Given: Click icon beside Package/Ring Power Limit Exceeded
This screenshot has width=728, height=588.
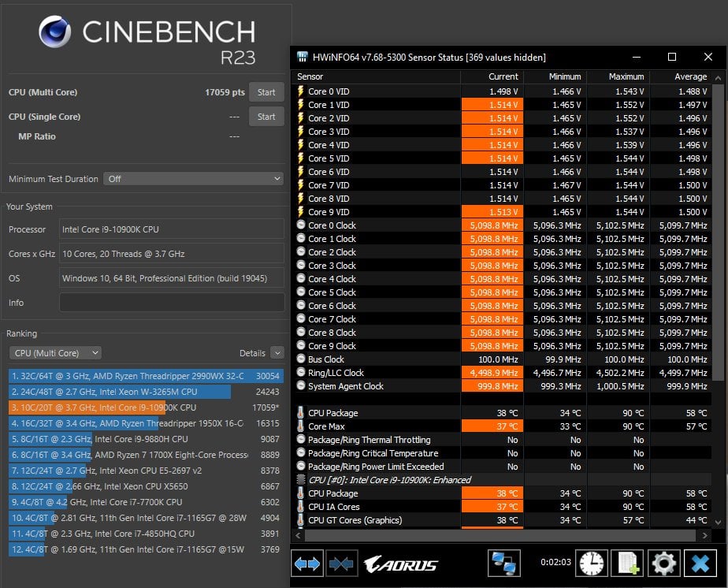Looking at the screenshot, I should (301, 466).
